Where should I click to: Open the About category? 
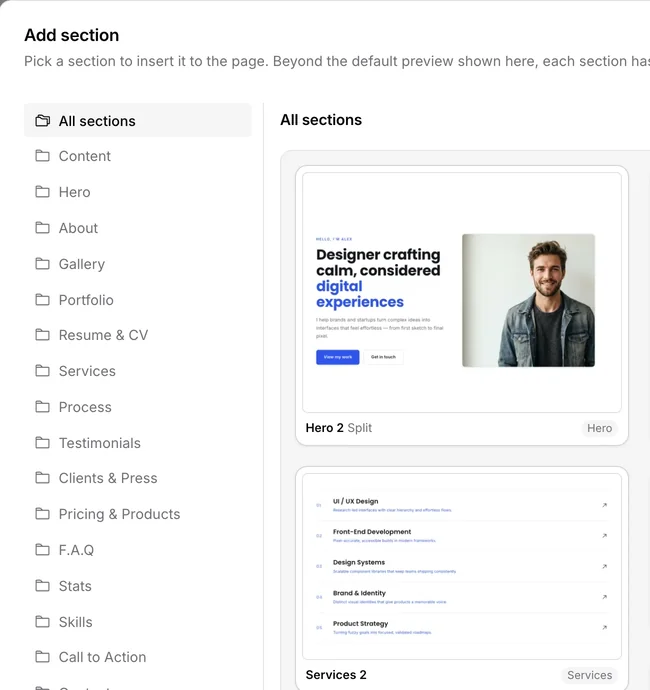(137, 228)
